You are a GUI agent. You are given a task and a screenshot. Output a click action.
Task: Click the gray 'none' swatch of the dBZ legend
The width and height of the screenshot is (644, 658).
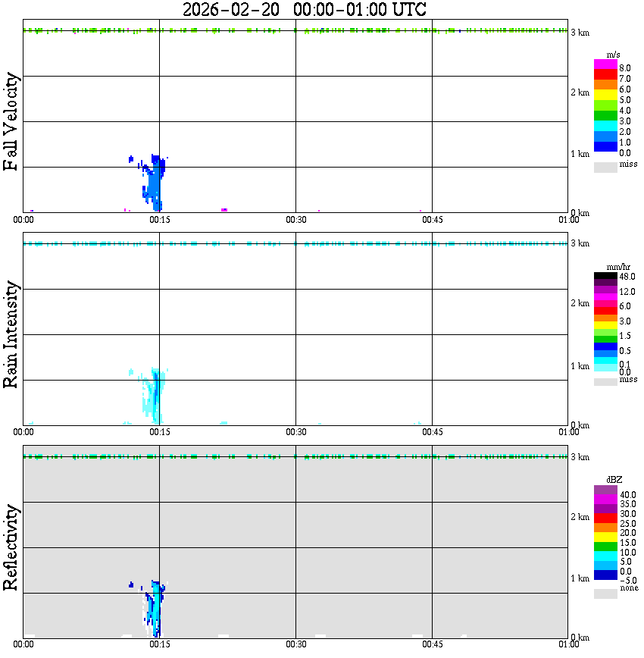[605, 594]
